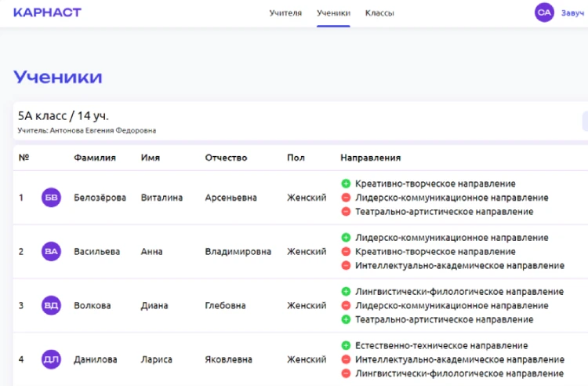The width and height of the screenshot is (588, 386).
Task: Click the БВ avatar for Белозёрова
Action: [51, 197]
